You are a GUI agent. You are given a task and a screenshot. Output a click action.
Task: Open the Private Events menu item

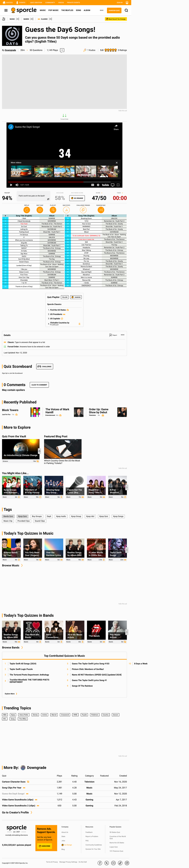click(73, 2)
